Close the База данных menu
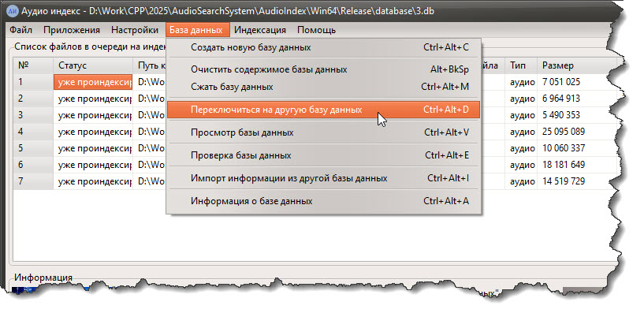 point(198,30)
